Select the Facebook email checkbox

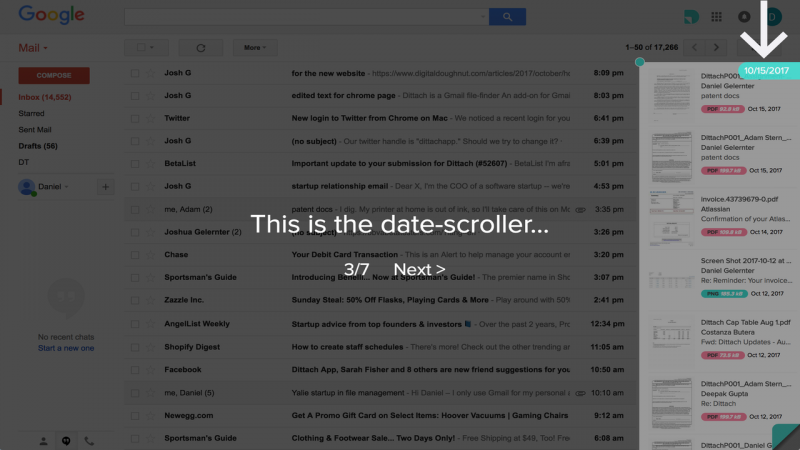point(135,370)
